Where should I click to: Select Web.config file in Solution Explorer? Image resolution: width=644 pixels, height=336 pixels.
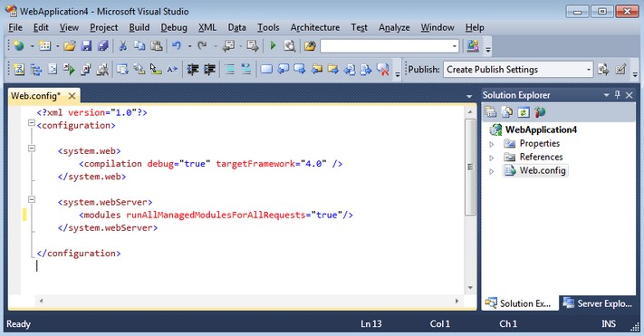543,170
